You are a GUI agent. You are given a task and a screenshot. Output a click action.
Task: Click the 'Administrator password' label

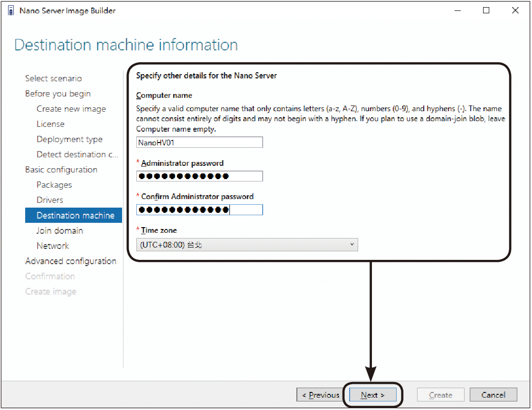click(182, 163)
